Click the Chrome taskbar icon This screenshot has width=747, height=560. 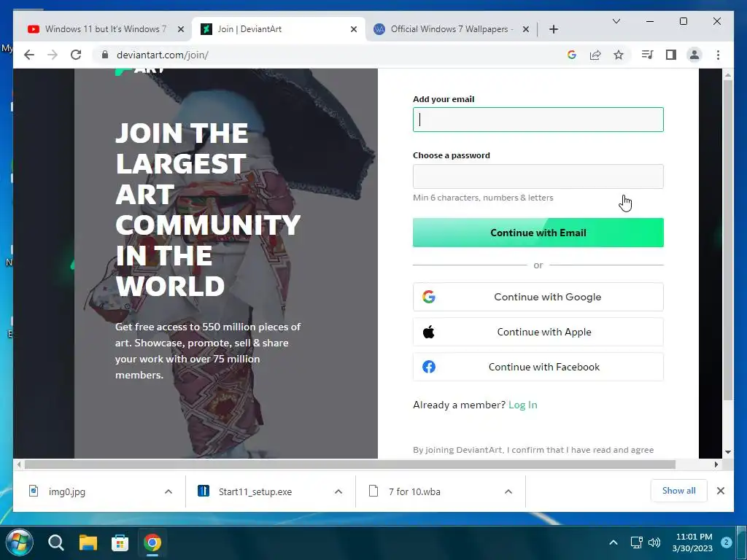click(152, 542)
